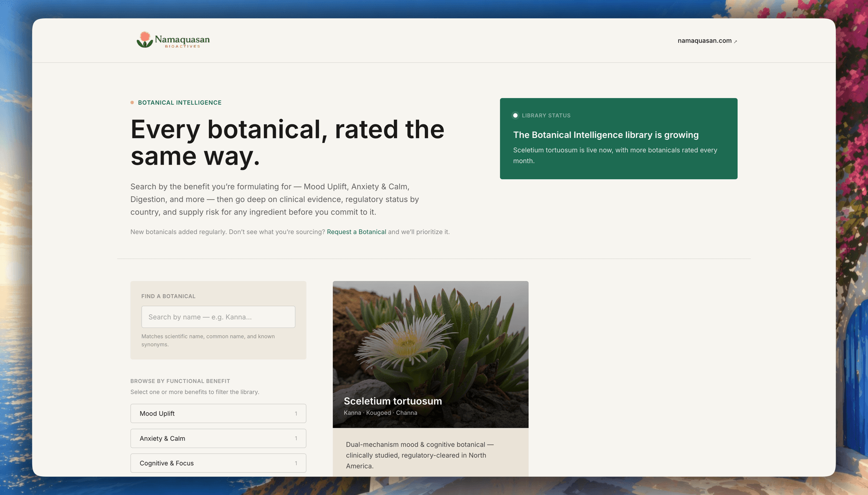The width and height of the screenshot is (868, 495).
Task: Click the white Library Status indicator dot
Action: click(x=515, y=115)
